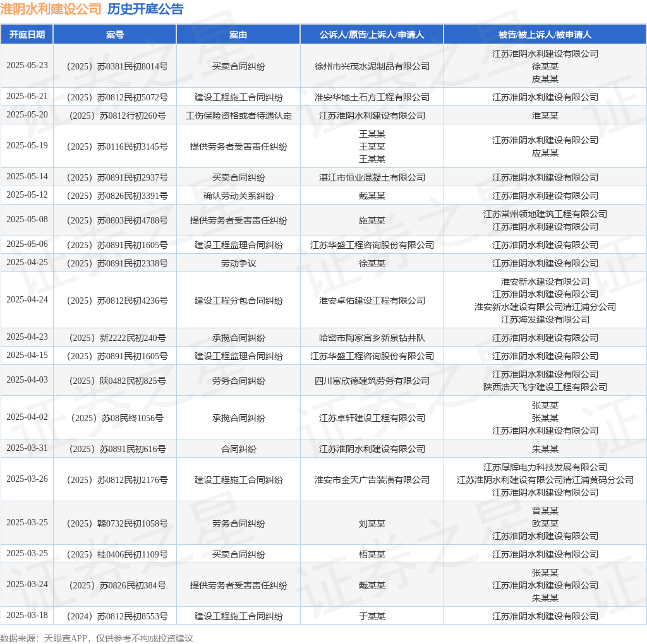This screenshot has height=644, width=647.
Task: Select the 案号 column header
Action: coord(115,35)
